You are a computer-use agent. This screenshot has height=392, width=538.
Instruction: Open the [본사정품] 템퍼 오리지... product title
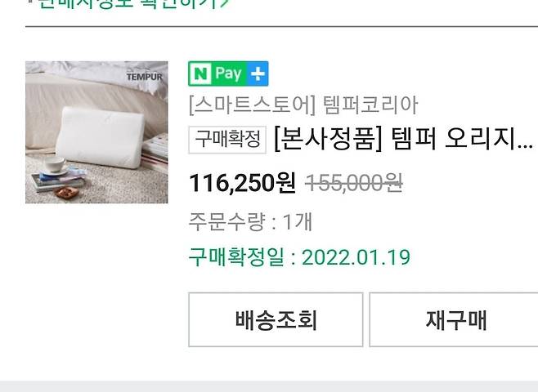404,140
